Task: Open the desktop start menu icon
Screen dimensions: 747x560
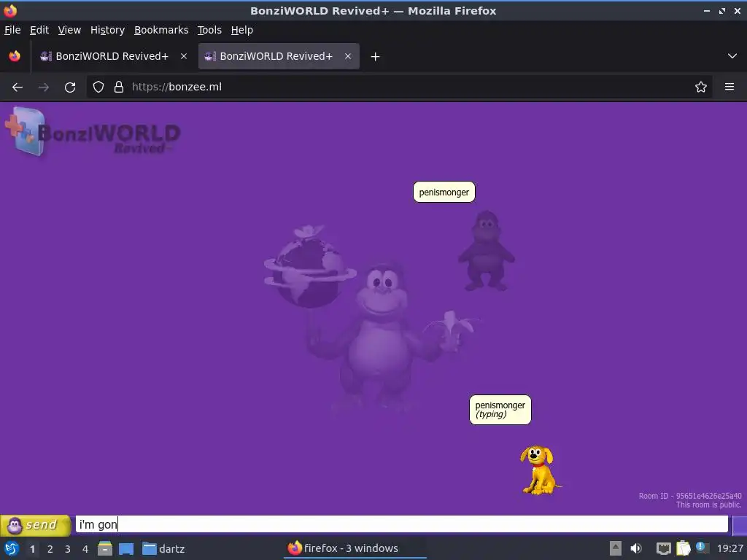Action: [x=12, y=548]
